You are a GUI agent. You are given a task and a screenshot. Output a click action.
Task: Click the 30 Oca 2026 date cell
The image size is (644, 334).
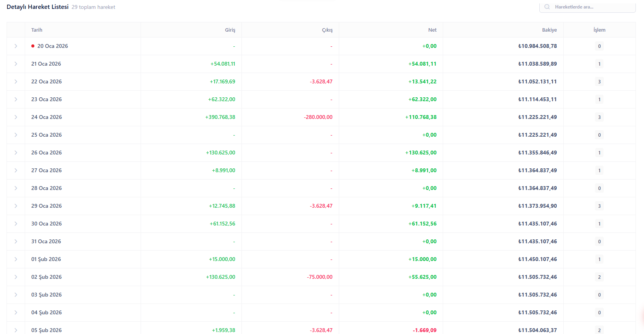[46, 224]
